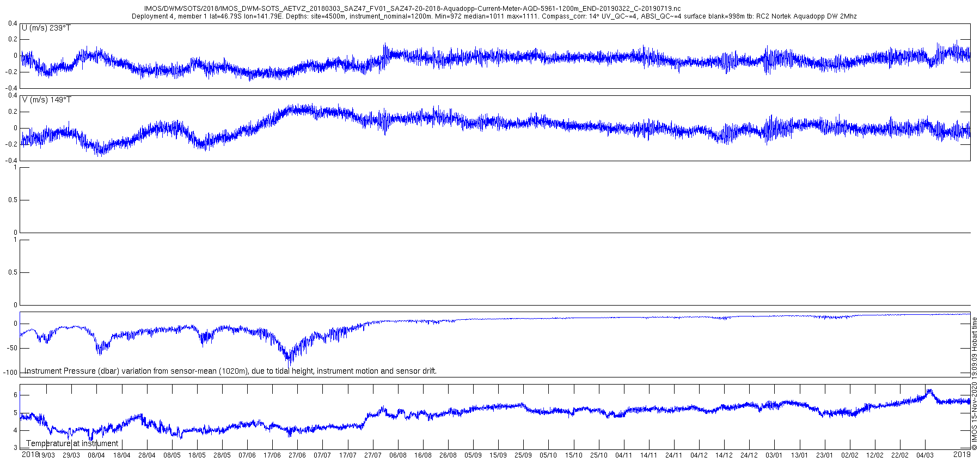Screen dimensions: 980x463
Task: Select the '06/08' date tick label
Action: pos(397,455)
